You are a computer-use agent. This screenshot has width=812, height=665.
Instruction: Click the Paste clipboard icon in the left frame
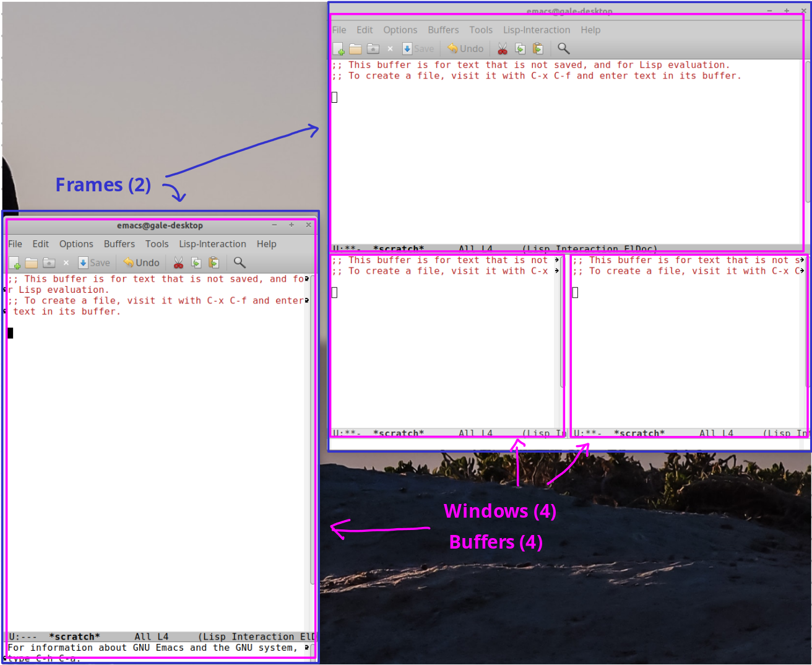point(214,263)
